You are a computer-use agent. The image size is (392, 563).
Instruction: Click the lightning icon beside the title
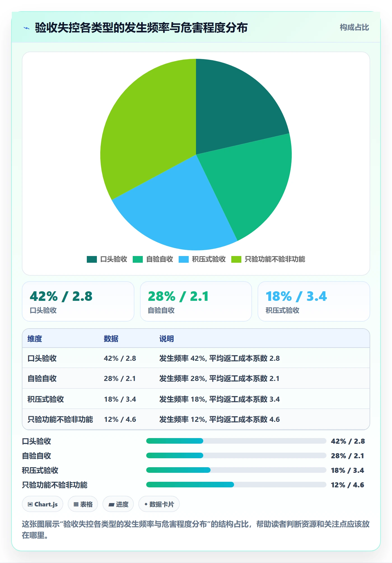(x=27, y=28)
